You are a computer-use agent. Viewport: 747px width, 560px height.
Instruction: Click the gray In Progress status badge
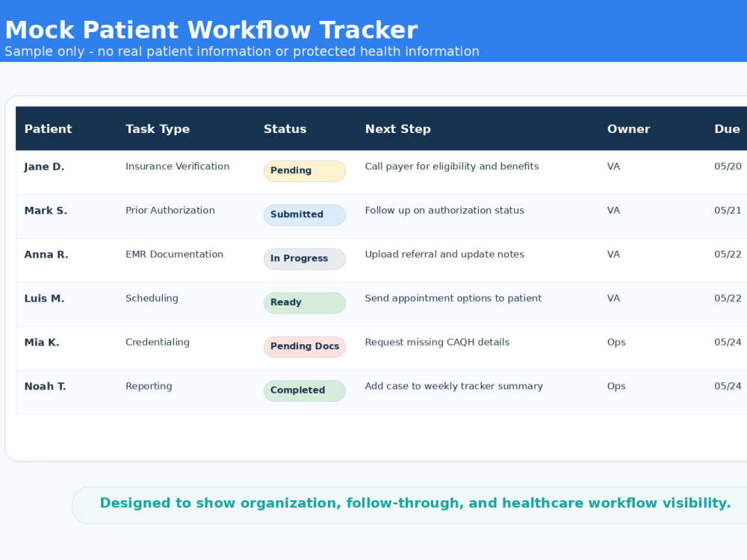(x=305, y=259)
